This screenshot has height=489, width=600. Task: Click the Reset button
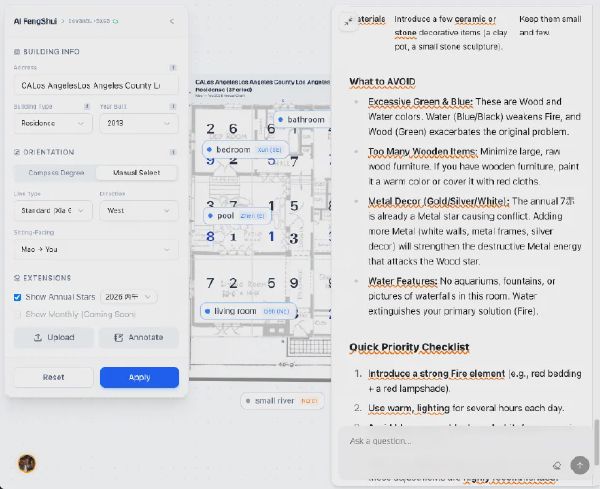(x=54, y=377)
